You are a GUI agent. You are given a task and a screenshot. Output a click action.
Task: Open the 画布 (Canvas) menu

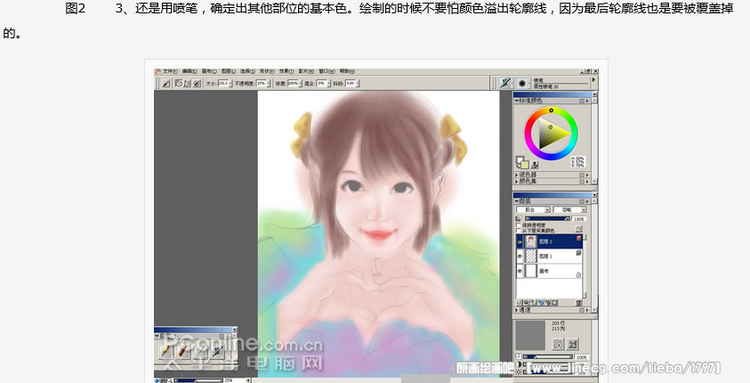pos(209,71)
